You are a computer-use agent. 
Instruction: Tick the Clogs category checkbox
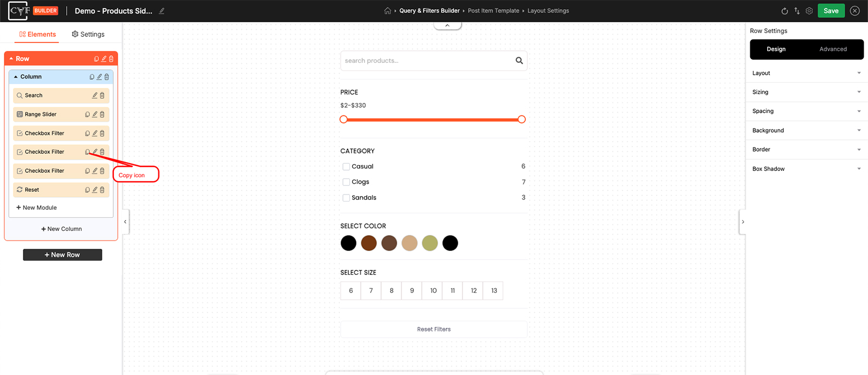[x=346, y=182]
